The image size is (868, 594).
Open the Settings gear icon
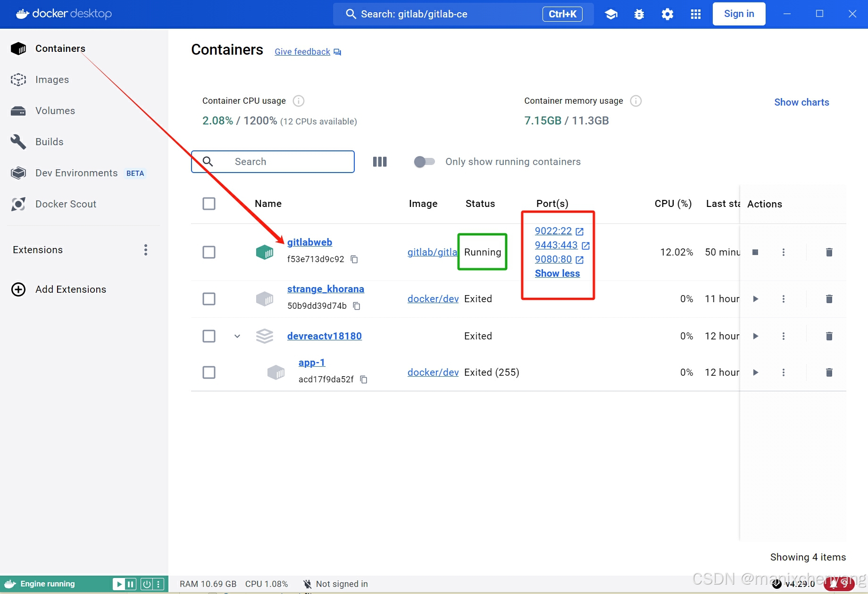click(x=668, y=14)
